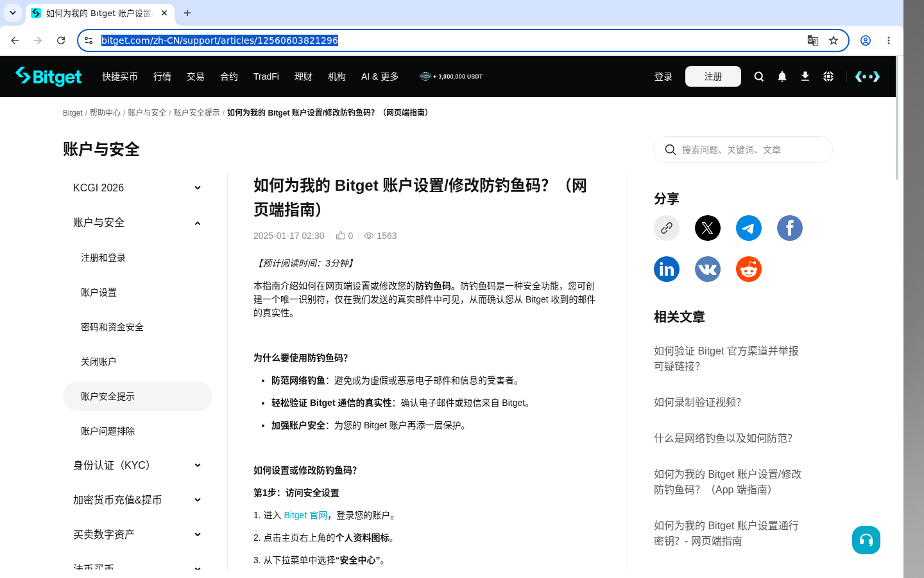The height and width of the screenshot is (578, 924).
Task: Reload the page
Action: point(61,40)
